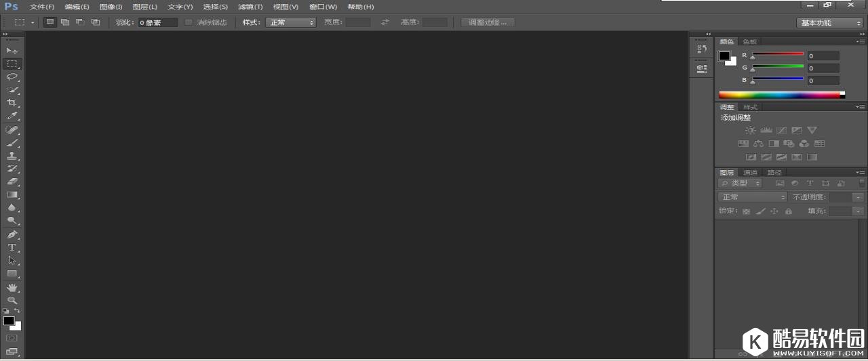This screenshot has height=361, width=868.
Task: Select the Lasso tool
Action: point(12,77)
